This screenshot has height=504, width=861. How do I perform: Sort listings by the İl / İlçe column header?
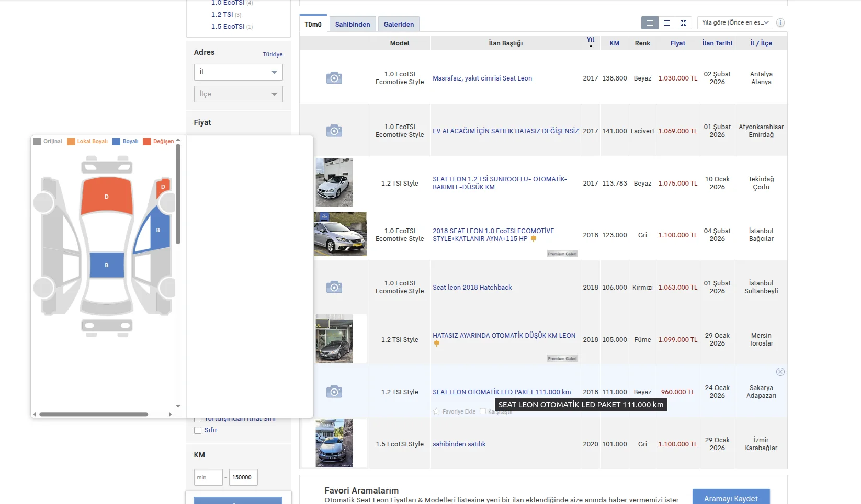tap(761, 43)
